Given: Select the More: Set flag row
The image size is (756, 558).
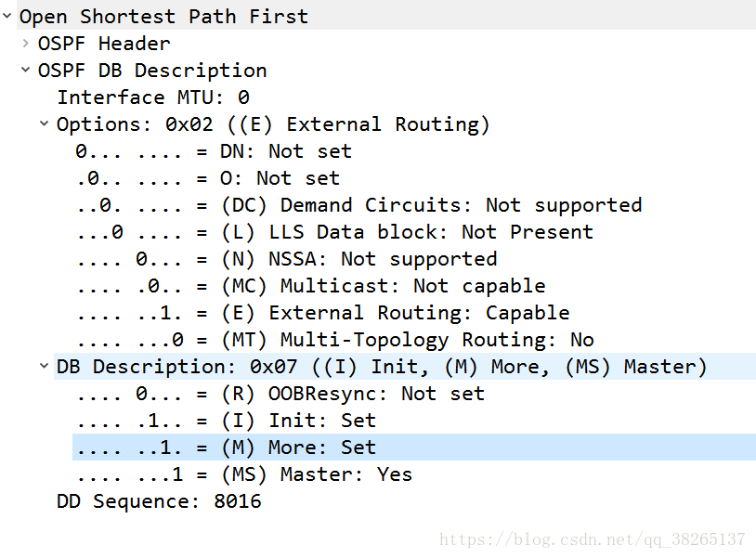Looking at the screenshot, I should 226,448.
